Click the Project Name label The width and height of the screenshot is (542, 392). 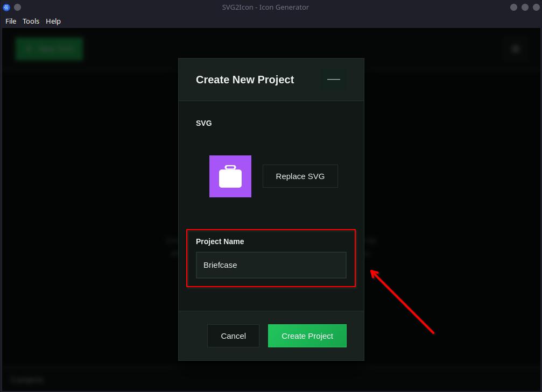(x=220, y=241)
